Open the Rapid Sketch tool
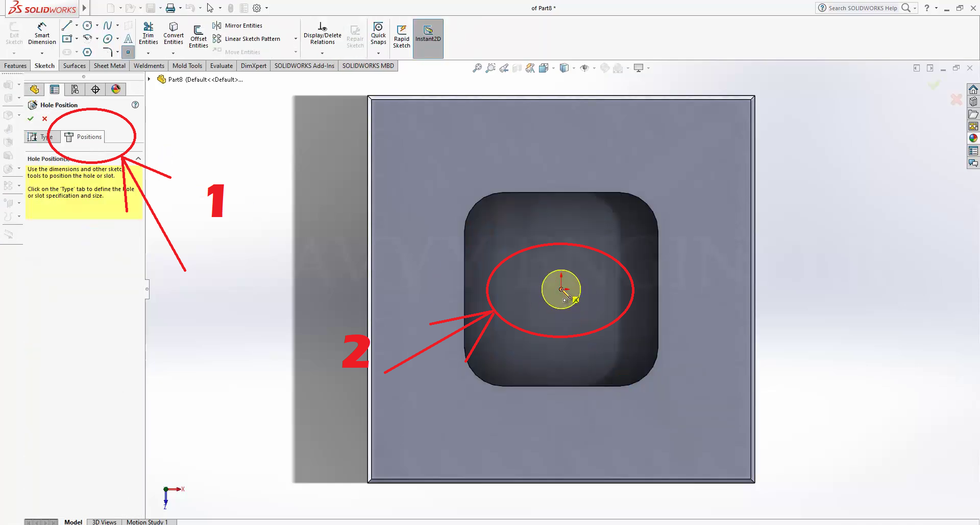The width and height of the screenshot is (980, 525). (401, 36)
